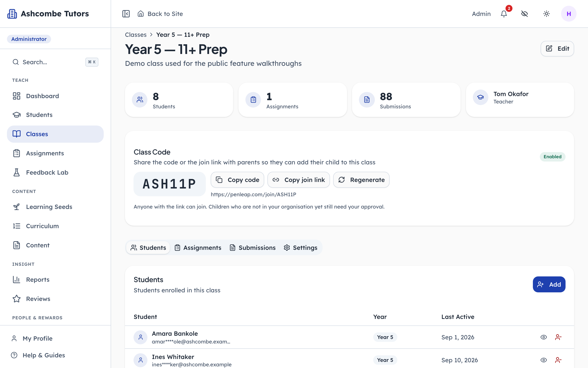Switch to the Assignments tab
The image size is (588, 368).
point(198,248)
